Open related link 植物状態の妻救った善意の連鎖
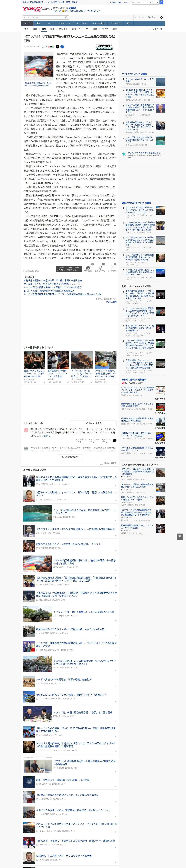The image size is (186, 868). 53,280
